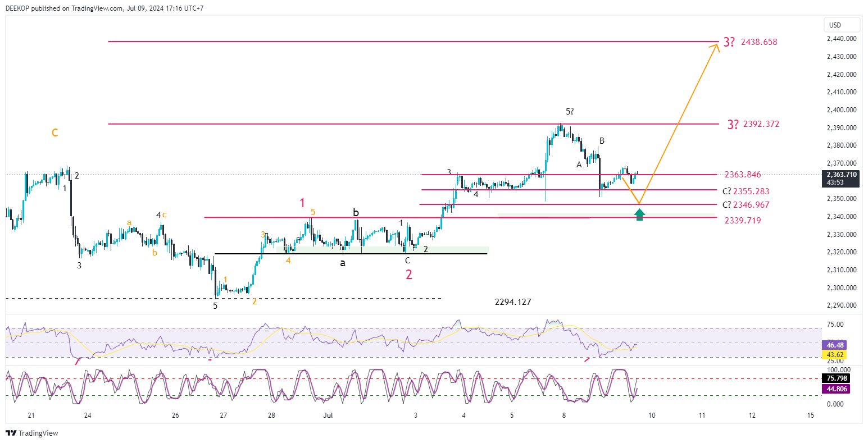Click 2,440.000 on the price axis
The width and height of the screenshot is (868, 443).
click(x=842, y=39)
